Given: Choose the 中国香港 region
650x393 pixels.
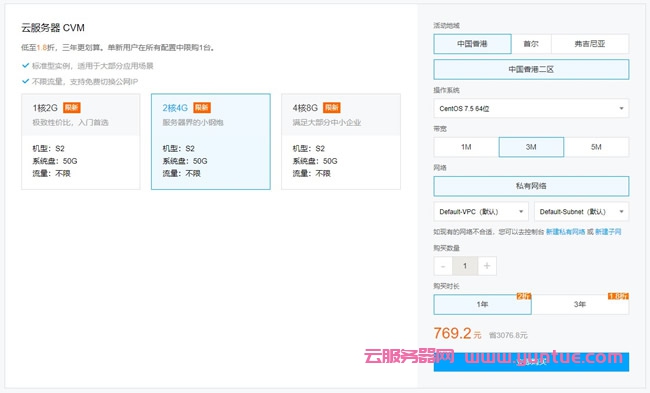Looking at the screenshot, I should click(472, 44).
